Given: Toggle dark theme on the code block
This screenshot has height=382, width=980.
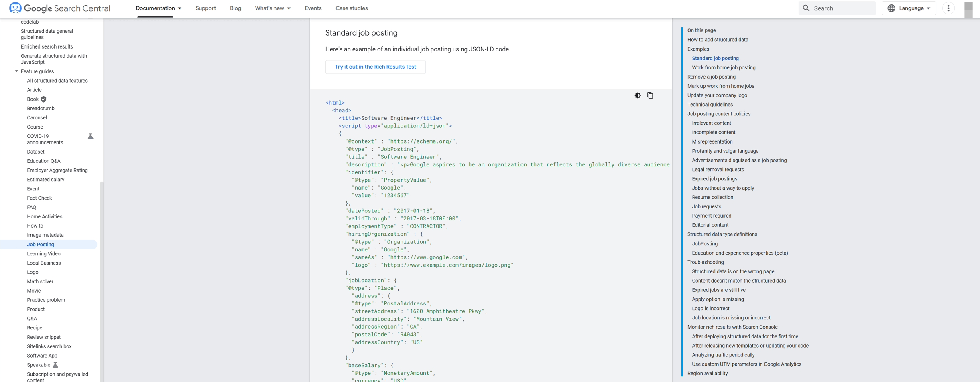Looking at the screenshot, I should tap(638, 95).
